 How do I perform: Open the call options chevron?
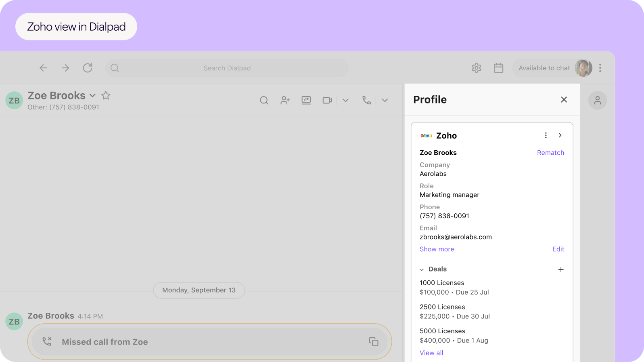click(x=385, y=100)
